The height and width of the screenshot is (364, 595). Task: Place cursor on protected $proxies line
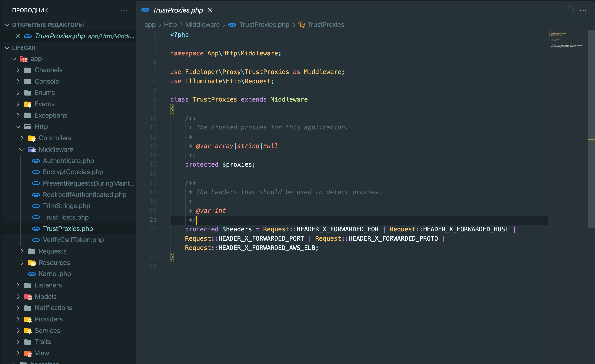pyautogui.click(x=220, y=164)
